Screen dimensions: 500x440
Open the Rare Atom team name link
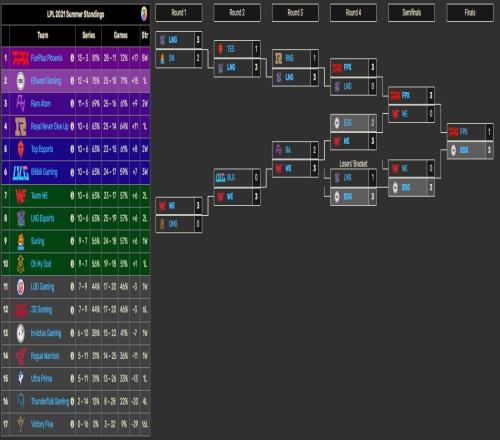[x=41, y=104]
